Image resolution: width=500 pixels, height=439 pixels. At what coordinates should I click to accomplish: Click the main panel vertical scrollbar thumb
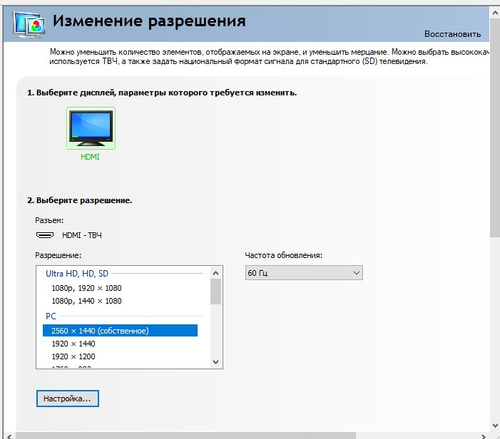[x=495, y=128]
